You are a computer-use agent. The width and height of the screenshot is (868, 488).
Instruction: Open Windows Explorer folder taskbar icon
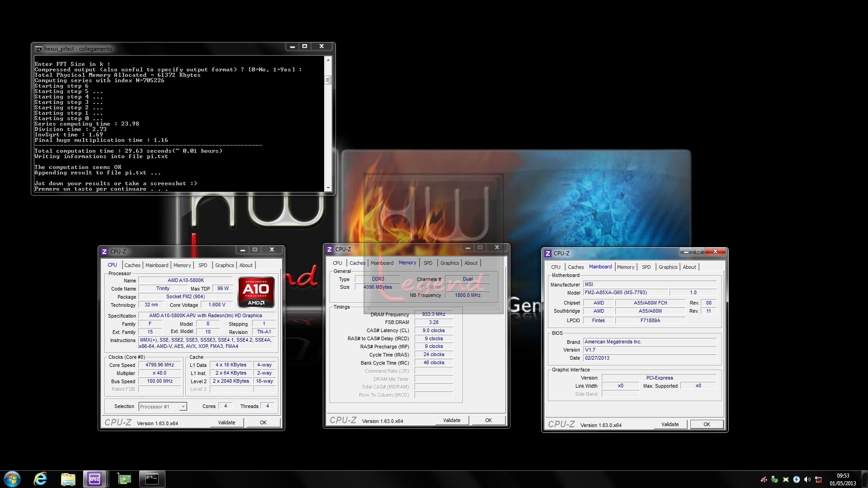coord(68,479)
